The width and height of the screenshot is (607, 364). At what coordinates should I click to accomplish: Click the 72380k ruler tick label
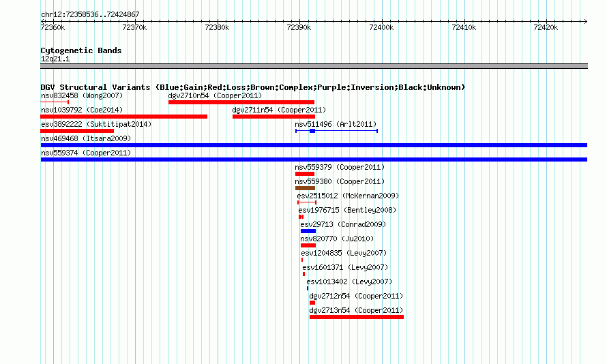click(x=217, y=27)
